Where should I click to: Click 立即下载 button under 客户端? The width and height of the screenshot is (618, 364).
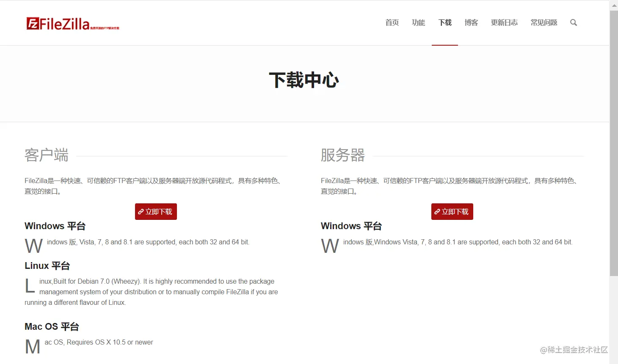(156, 211)
